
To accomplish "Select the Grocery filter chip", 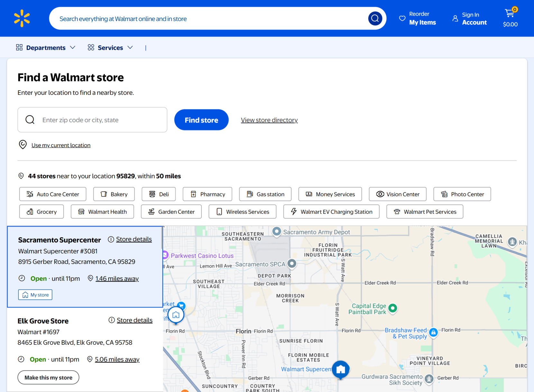I will [x=41, y=211].
